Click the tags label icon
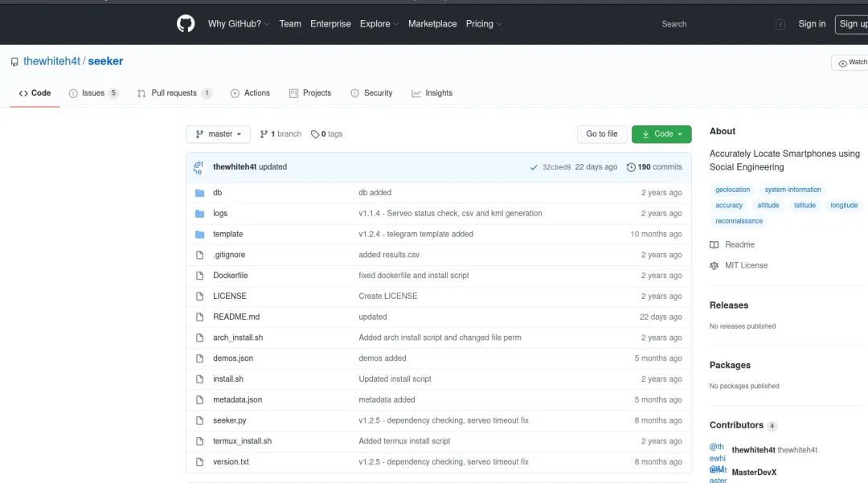Viewport: 868px width, 483px height. [315, 134]
